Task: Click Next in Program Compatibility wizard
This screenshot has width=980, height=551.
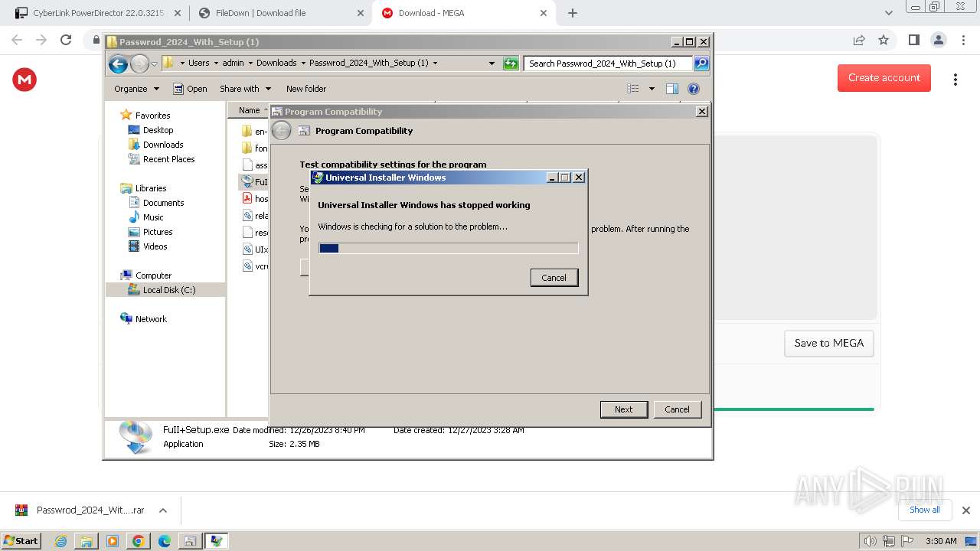Action: tap(624, 409)
